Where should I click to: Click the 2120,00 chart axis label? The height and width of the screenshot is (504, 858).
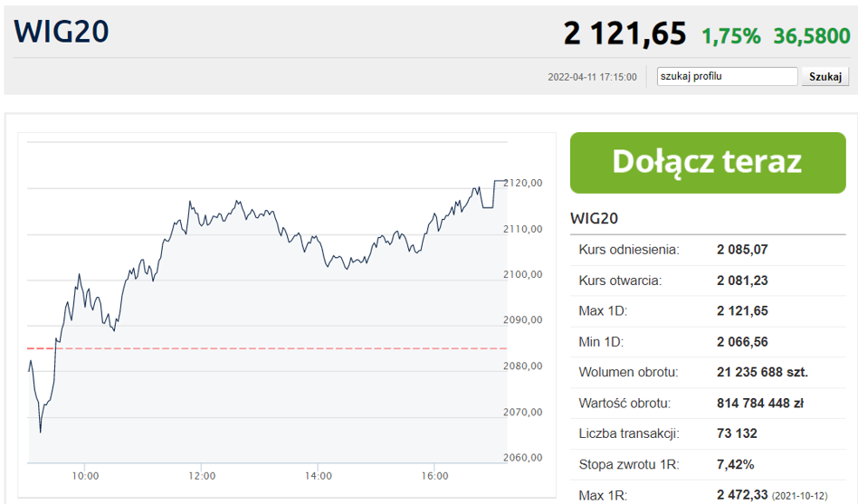tap(522, 184)
